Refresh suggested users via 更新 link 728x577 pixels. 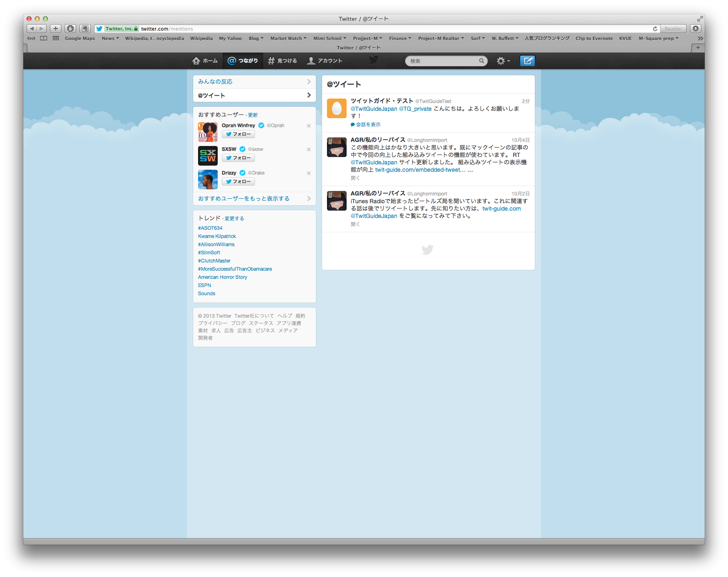(x=253, y=115)
